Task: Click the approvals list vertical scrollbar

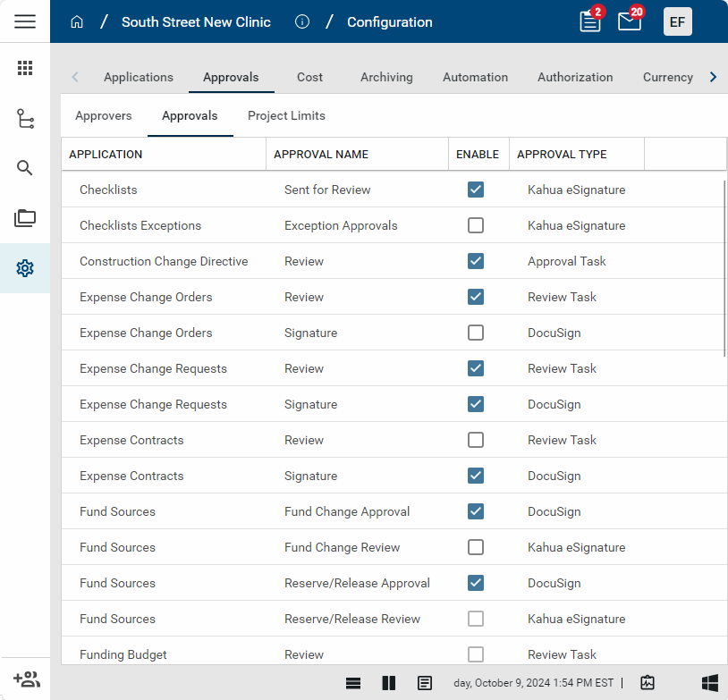Action: coord(724,268)
